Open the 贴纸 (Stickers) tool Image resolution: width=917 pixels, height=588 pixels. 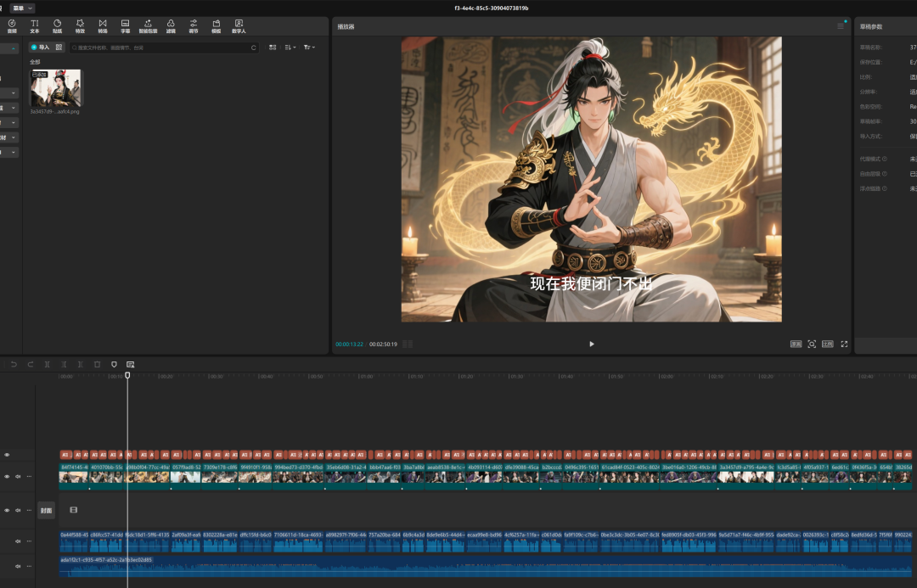tap(58, 25)
